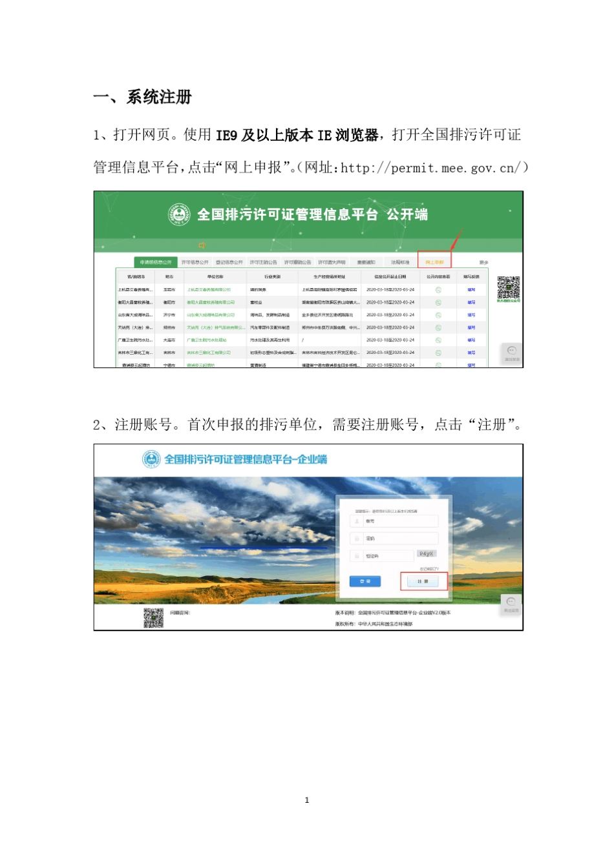Click the 公开内容查看 column header
Viewport: 614px width, 868px height.
point(438,276)
